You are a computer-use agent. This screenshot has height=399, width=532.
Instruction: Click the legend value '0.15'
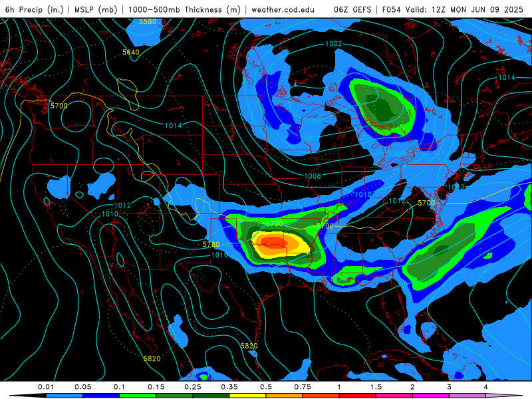[156, 387]
